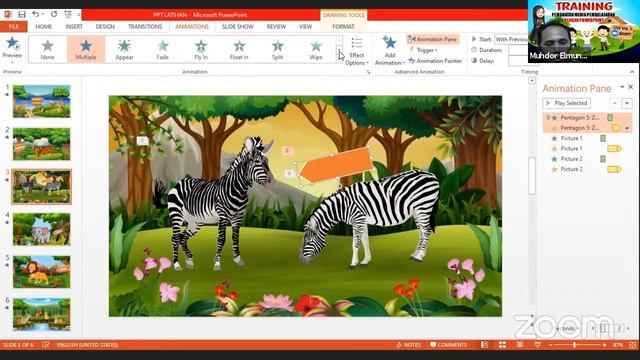640x360 pixels.
Task: Apply the Float In animation effect
Action: point(239,49)
